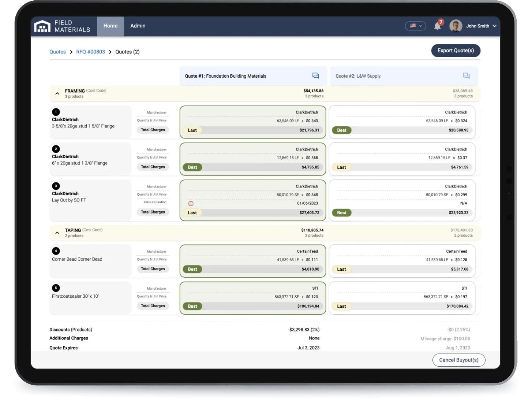Click the Last tag on $5,317.08 offer
This screenshot has height=404, width=532.
(x=342, y=269)
